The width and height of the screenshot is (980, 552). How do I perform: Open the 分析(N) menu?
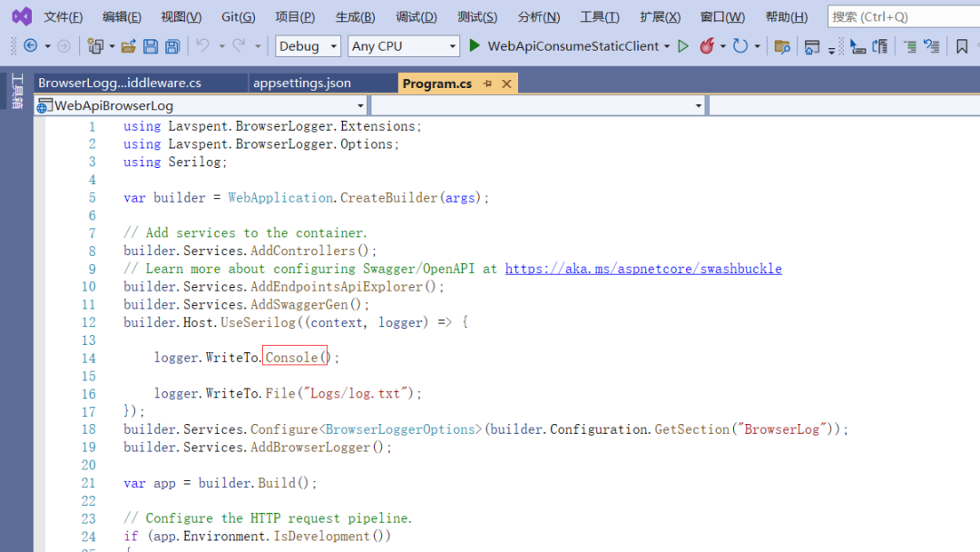pyautogui.click(x=539, y=17)
